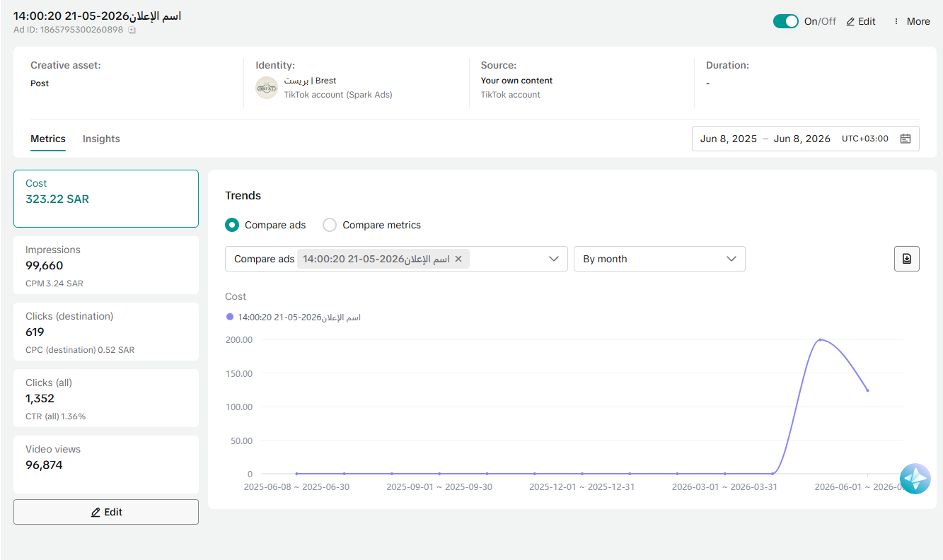Open the date range picker field
The image size is (943, 560).
coord(806,139)
